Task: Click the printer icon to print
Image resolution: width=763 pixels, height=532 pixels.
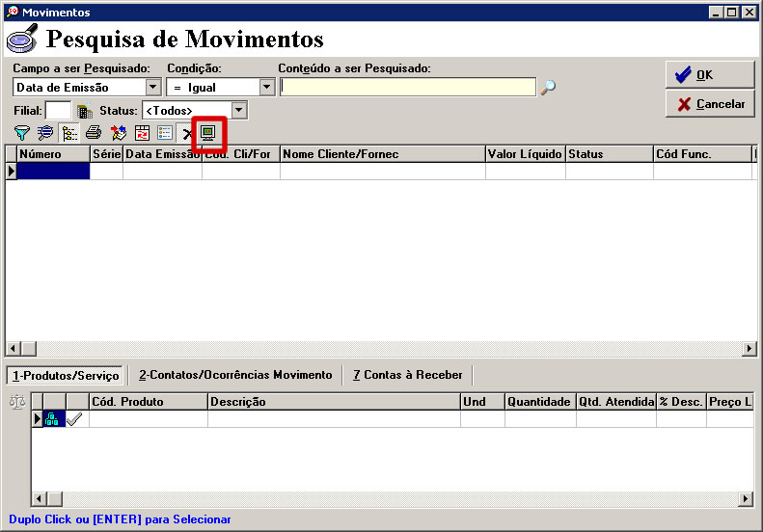Action: (x=94, y=133)
